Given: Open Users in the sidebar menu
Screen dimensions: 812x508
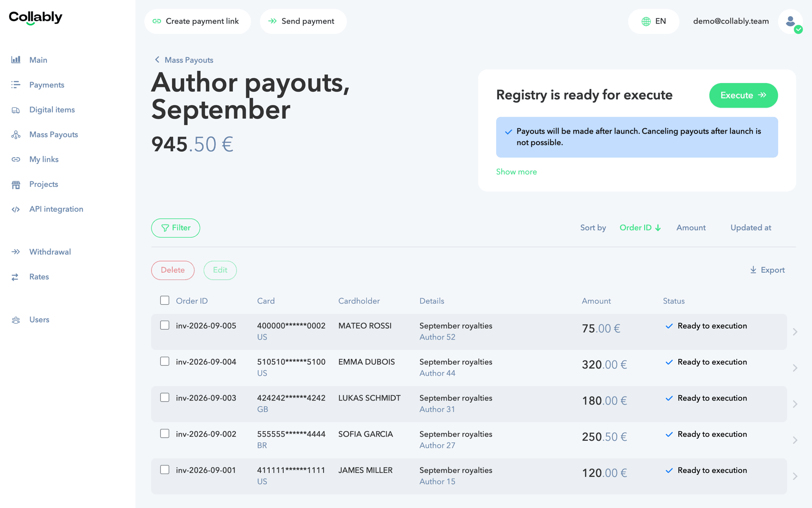Looking at the screenshot, I should [x=39, y=320].
